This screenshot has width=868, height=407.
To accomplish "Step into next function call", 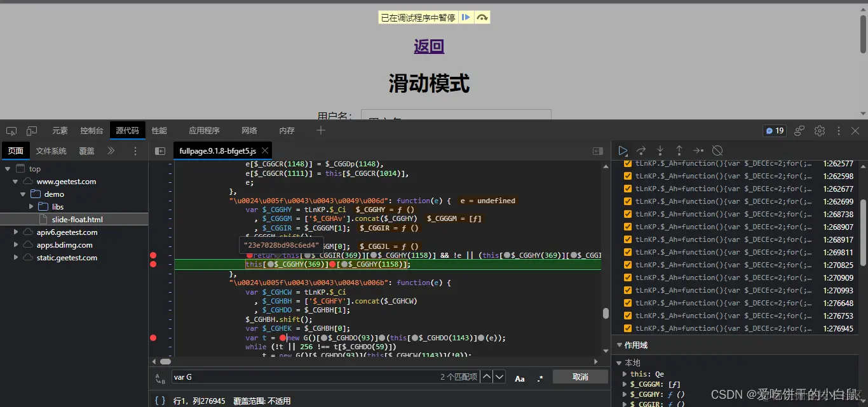I will coord(660,150).
